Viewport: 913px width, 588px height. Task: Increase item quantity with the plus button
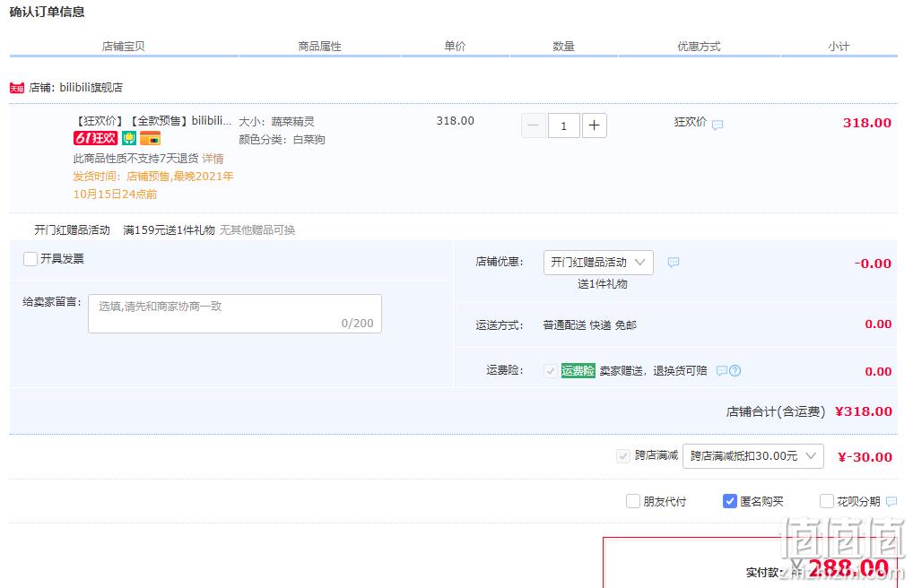594,125
